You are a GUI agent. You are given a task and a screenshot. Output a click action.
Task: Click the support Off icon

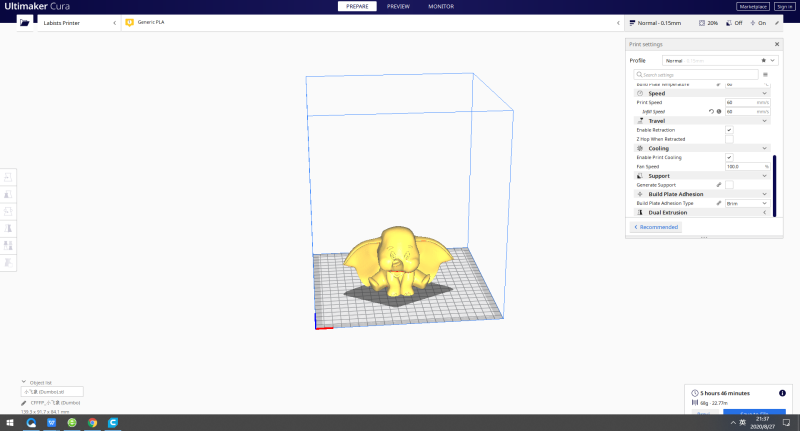click(x=729, y=23)
